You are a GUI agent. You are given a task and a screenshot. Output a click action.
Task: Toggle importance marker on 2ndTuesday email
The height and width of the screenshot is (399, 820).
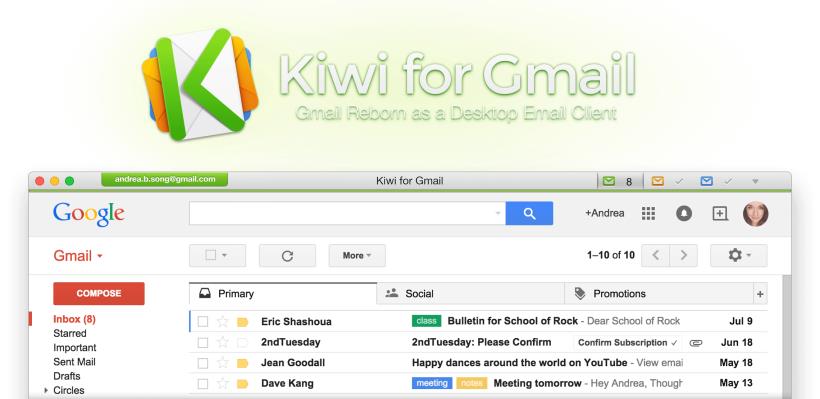click(242, 343)
